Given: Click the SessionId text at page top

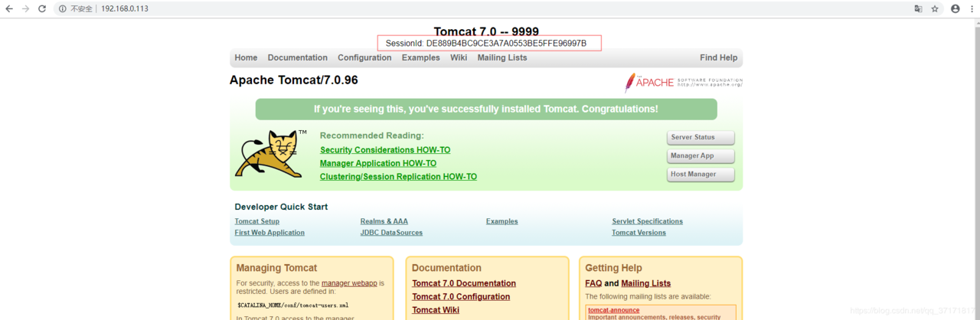Looking at the screenshot, I should tap(485, 43).
